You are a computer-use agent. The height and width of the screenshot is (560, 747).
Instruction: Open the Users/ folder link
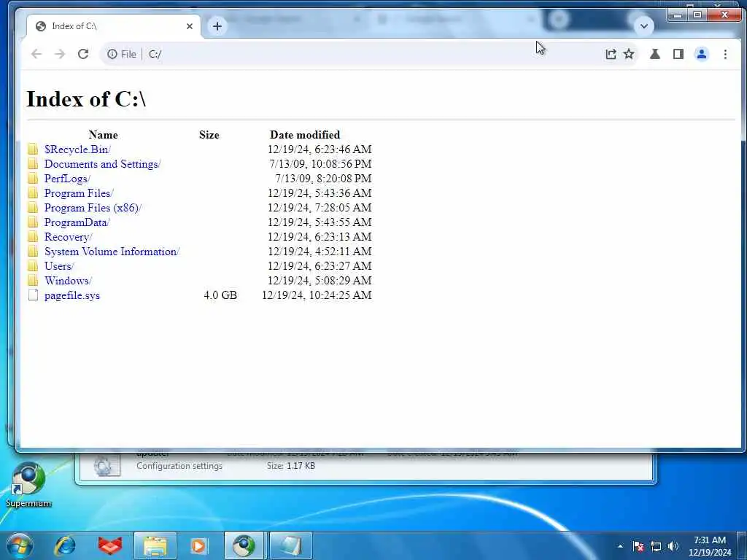pyautogui.click(x=59, y=266)
